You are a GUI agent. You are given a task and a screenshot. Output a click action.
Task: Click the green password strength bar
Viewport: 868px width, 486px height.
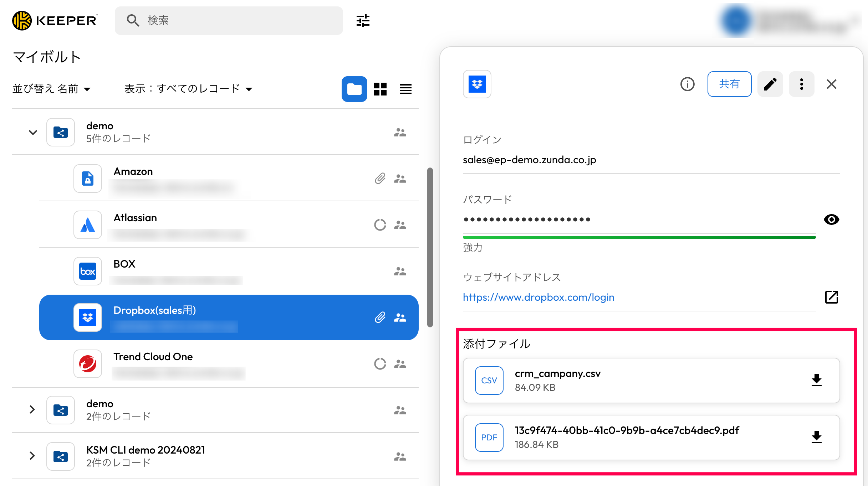[639, 237]
